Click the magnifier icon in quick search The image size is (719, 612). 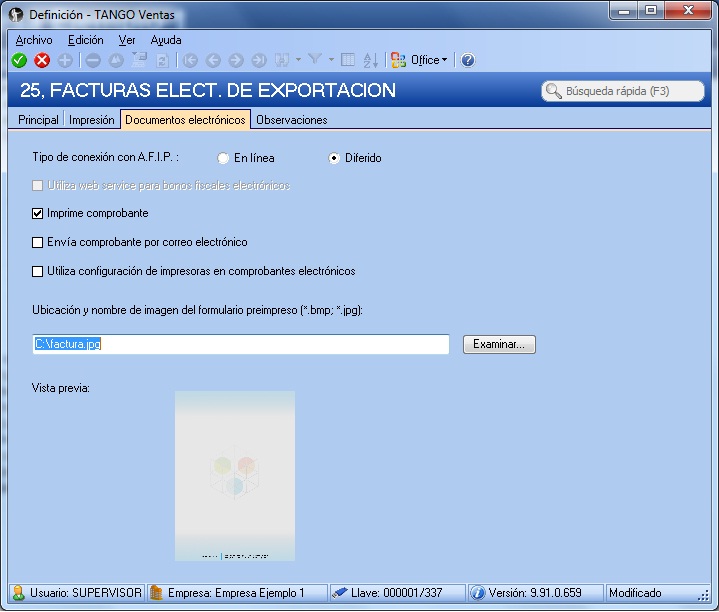point(553,91)
